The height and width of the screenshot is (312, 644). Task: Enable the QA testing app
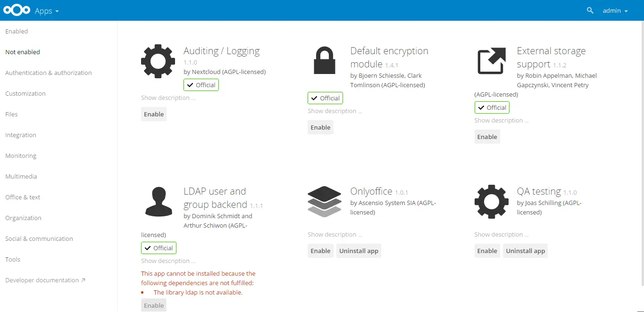487,251
